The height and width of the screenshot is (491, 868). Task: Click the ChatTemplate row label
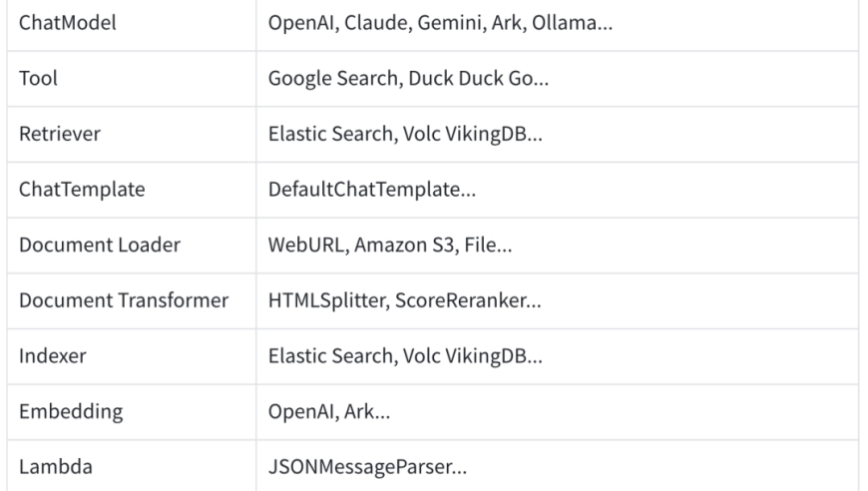(x=82, y=190)
